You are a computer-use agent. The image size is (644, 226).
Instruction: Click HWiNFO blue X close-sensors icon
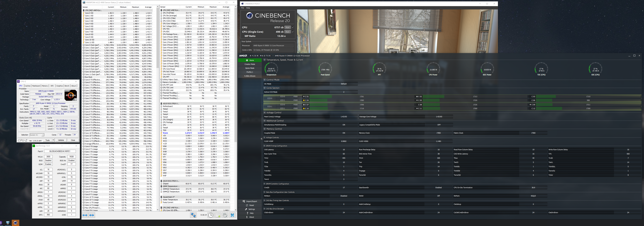[232, 215]
